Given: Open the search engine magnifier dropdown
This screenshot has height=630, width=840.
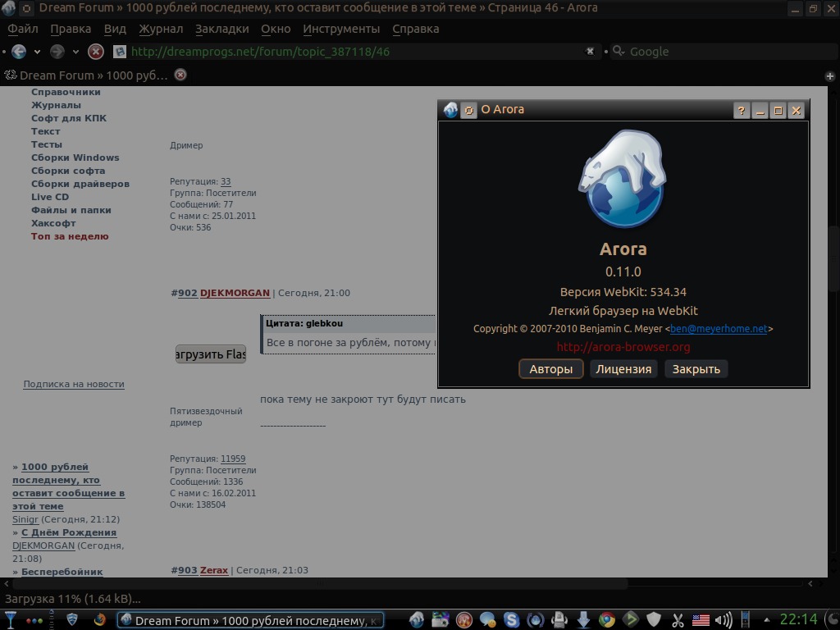Looking at the screenshot, I should (619, 51).
